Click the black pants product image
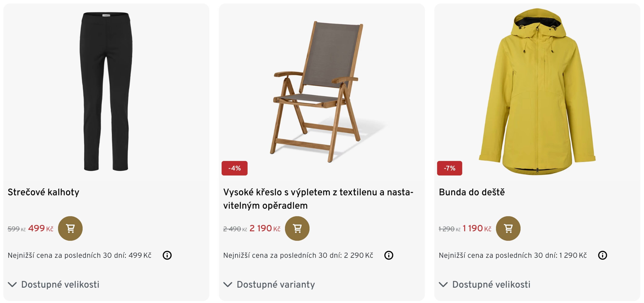 coord(106,91)
